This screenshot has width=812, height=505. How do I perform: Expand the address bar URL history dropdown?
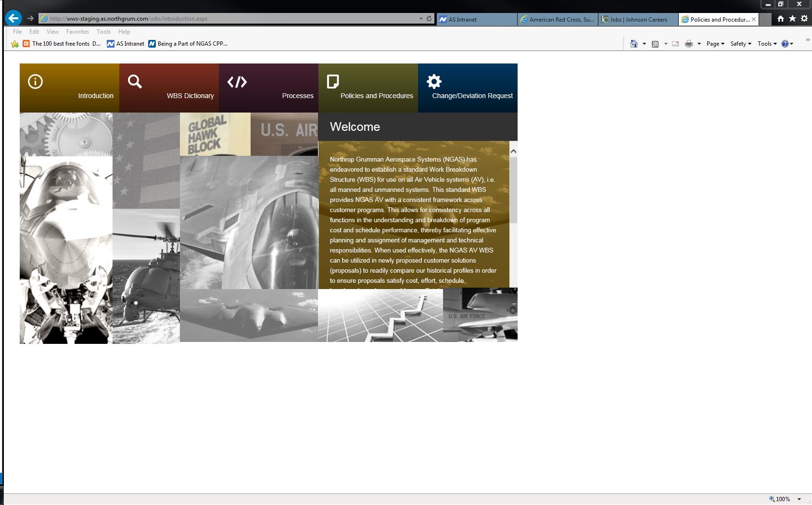[x=421, y=19]
